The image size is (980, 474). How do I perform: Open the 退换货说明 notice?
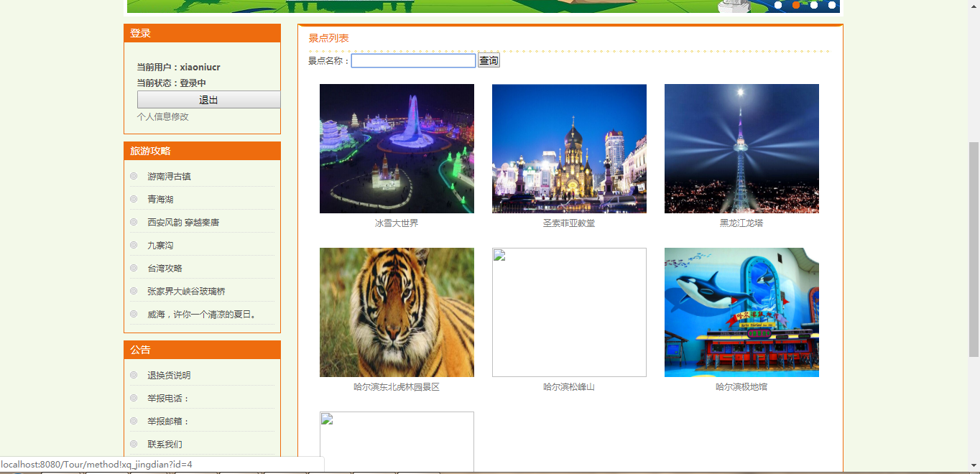click(x=169, y=375)
